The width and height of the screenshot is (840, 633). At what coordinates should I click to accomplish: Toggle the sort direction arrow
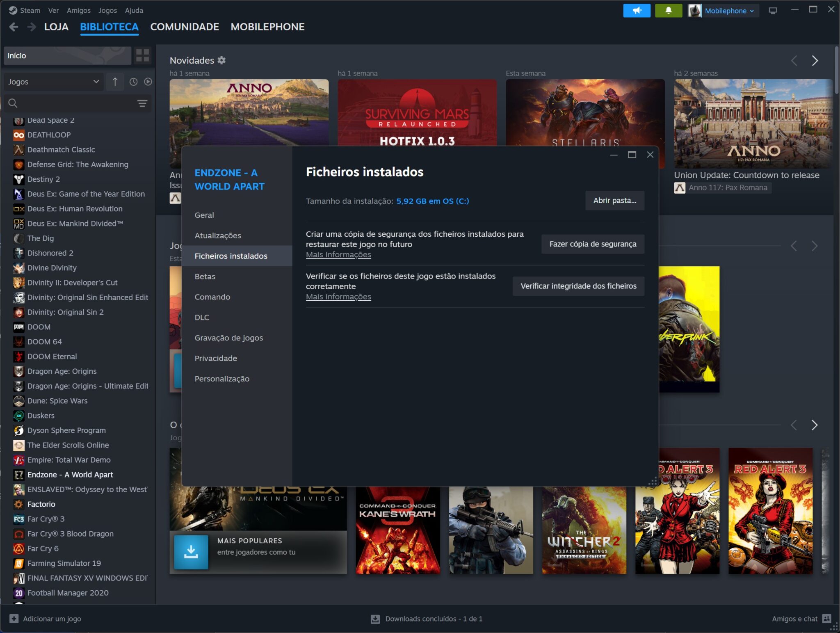click(115, 82)
